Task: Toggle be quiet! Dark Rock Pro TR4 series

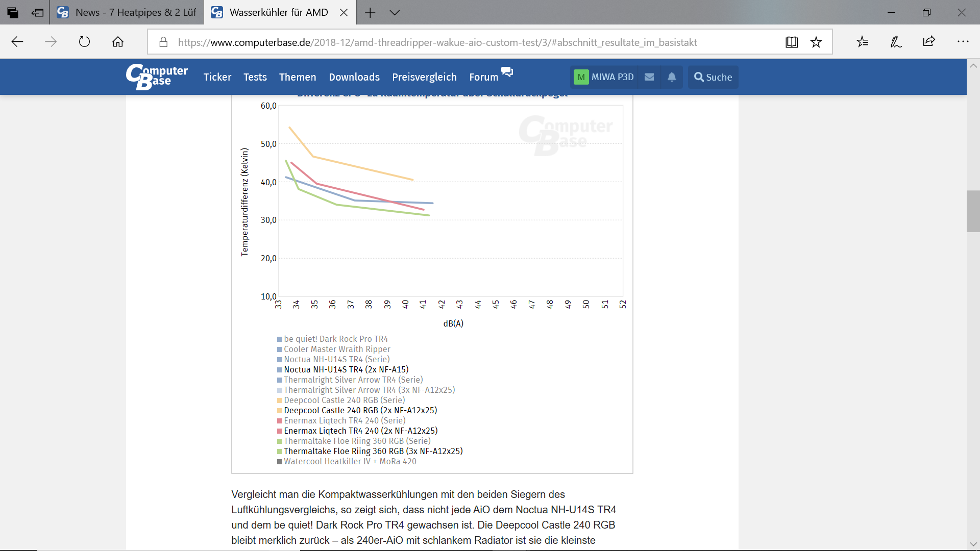Action: (335, 339)
